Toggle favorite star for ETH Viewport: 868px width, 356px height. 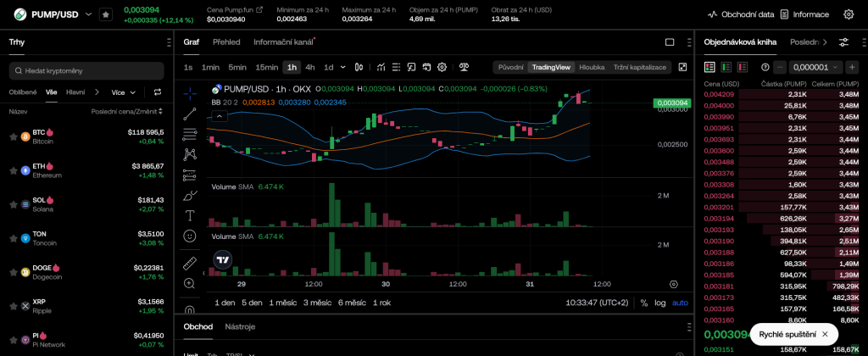pos(14,170)
